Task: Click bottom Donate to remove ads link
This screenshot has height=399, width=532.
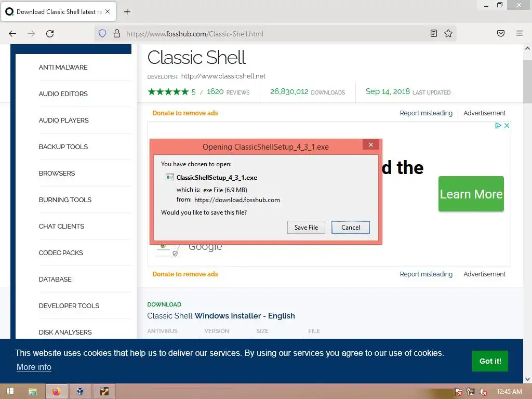Action: (185, 274)
